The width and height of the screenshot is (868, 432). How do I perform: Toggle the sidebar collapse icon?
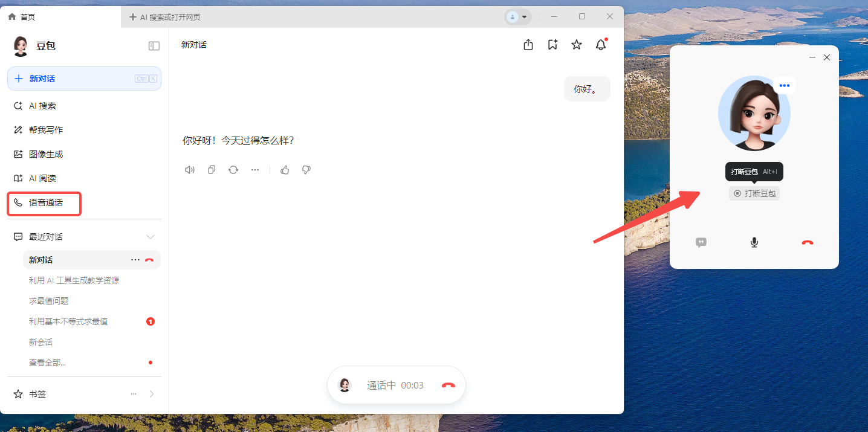click(x=154, y=46)
